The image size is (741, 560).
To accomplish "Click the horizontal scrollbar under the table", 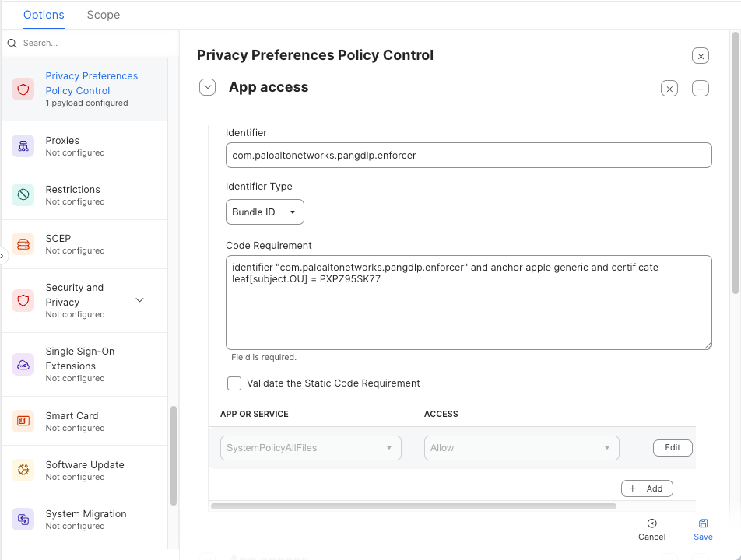I will pos(413,506).
